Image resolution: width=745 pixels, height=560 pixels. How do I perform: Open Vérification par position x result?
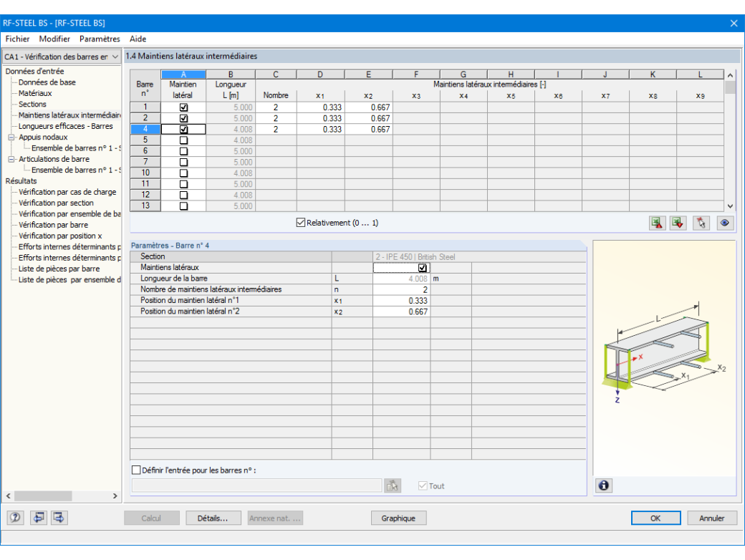coord(60,236)
